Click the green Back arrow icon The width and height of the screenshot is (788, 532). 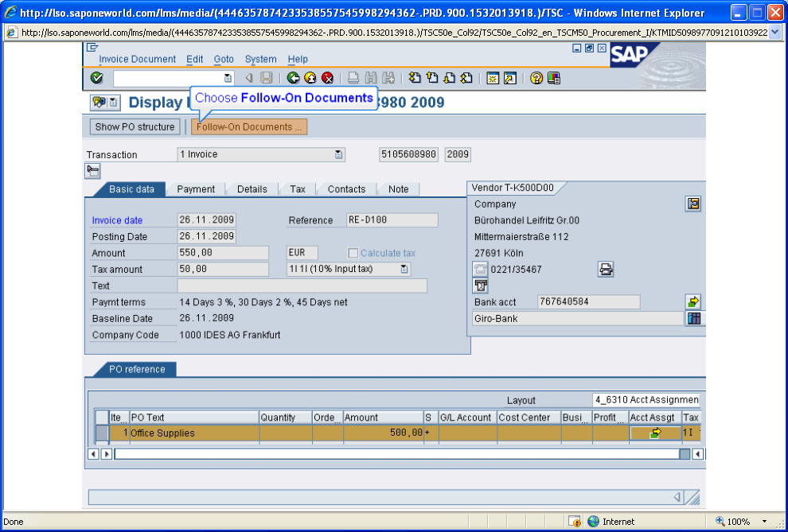(x=293, y=78)
